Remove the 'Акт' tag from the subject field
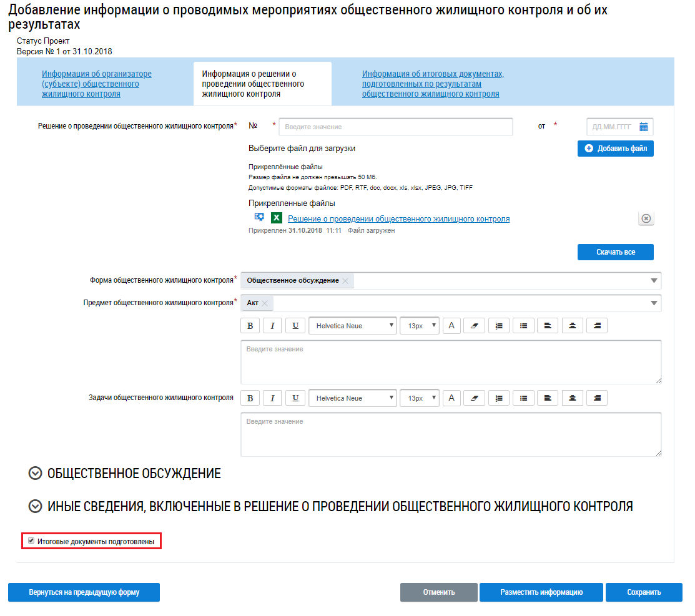Screen dimensions: 695x616 coord(265,303)
